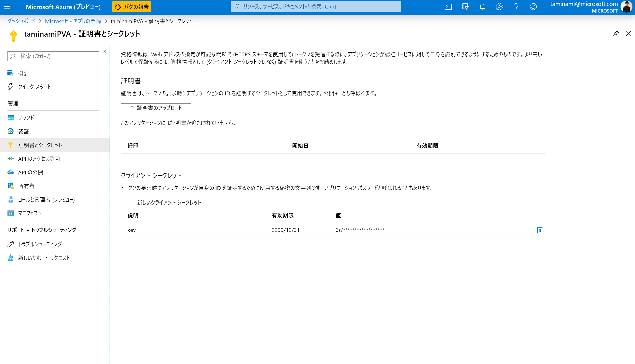Click the 新しいサポート リクエスト person icon
This screenshot has width=635, height=364.
point(10,257)
